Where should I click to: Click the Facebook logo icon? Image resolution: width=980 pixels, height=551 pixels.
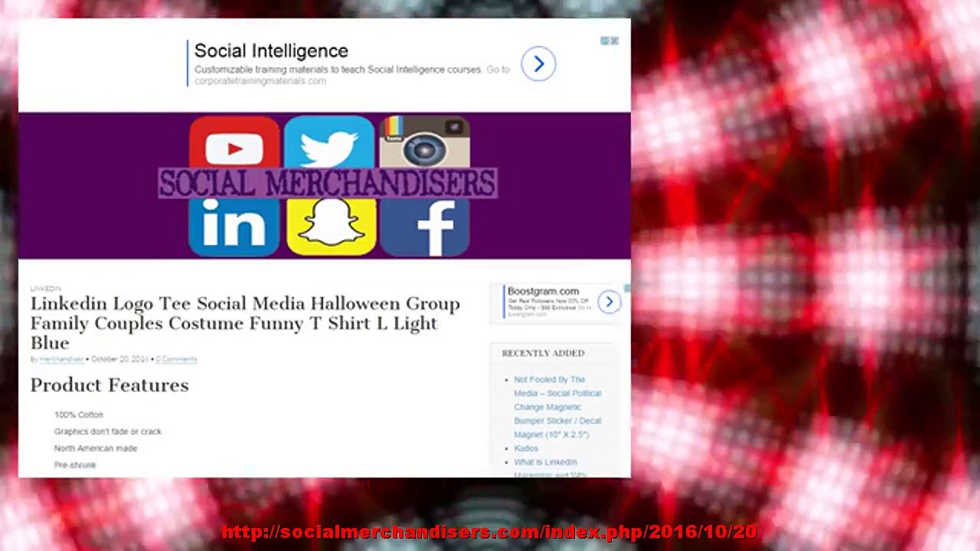tap(424, 227)
